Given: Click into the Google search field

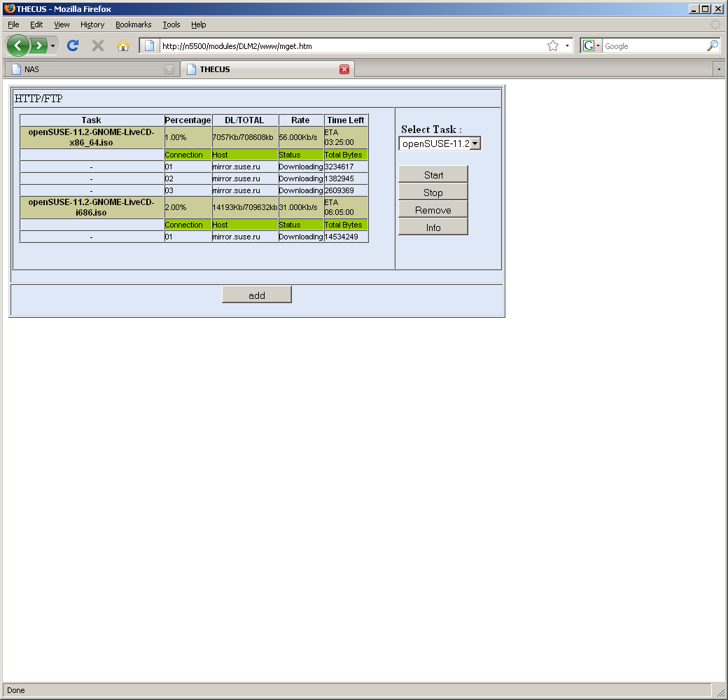Looking at the screenshot, I should coord(654,46).
